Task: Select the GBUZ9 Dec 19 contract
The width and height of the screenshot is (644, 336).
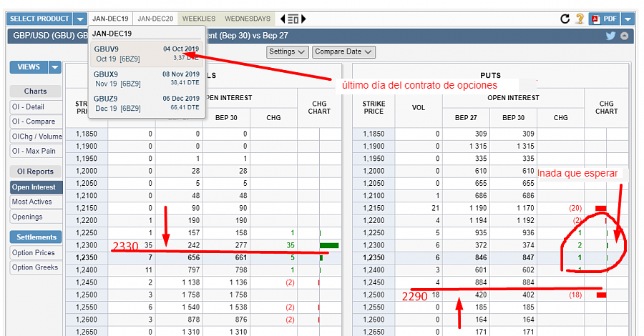Action: [x=147, y=103]
